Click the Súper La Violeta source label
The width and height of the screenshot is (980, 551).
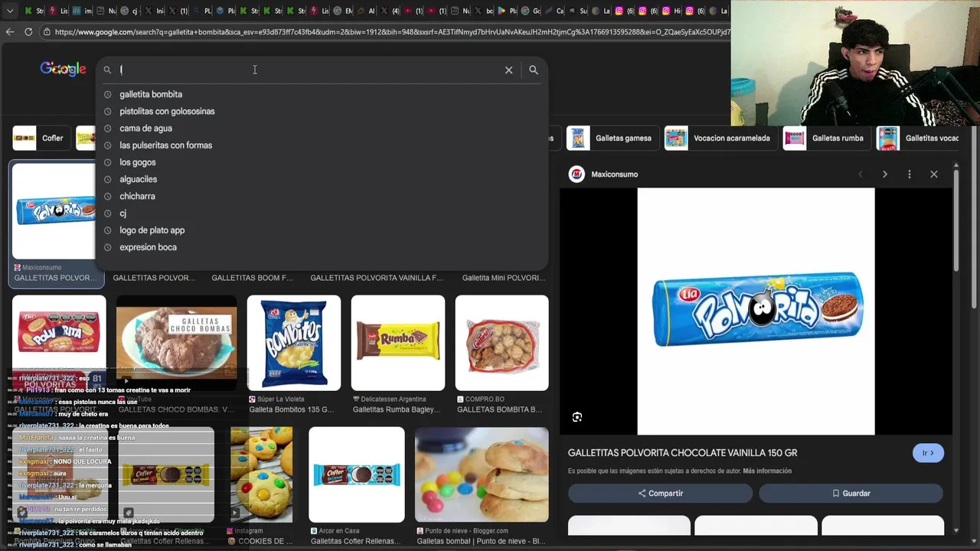281,399
